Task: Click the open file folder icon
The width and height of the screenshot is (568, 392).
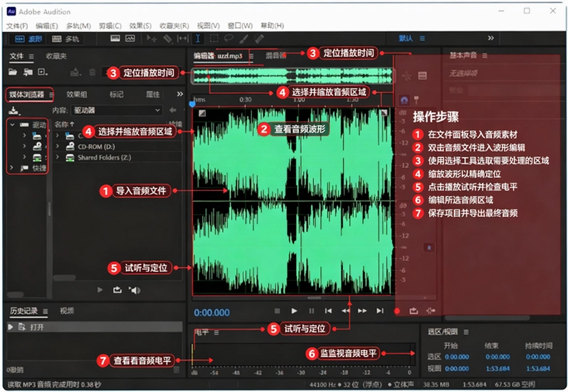Action: (13, 72)
